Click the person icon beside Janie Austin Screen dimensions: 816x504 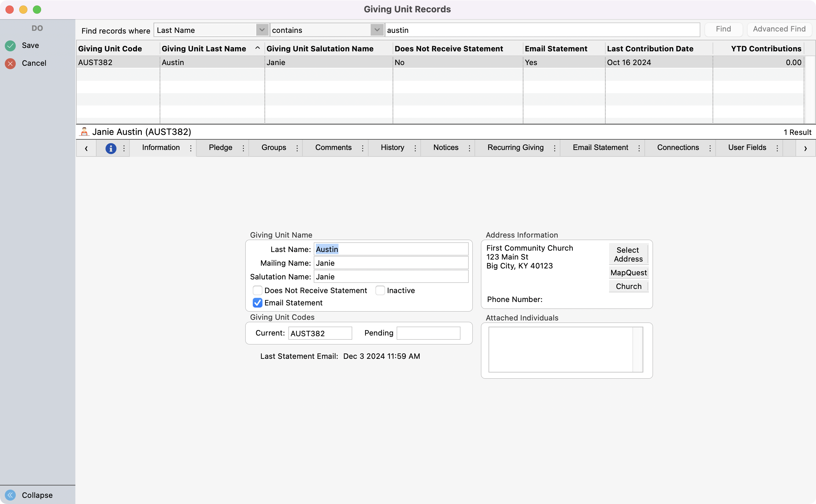[x=84, y=131]
